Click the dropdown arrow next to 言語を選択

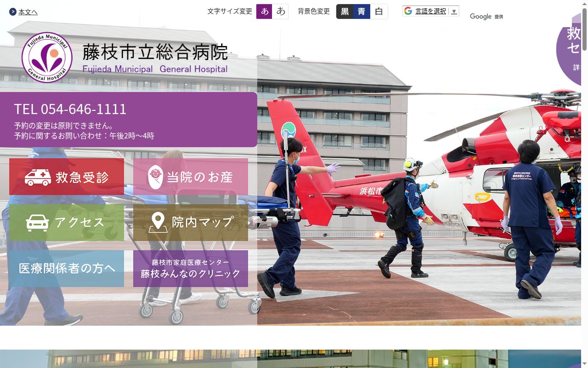point(454,11)
